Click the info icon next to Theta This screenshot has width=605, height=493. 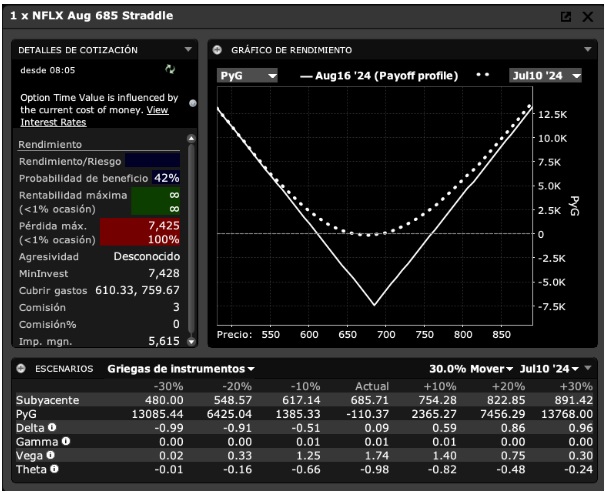tap(54, 468)
